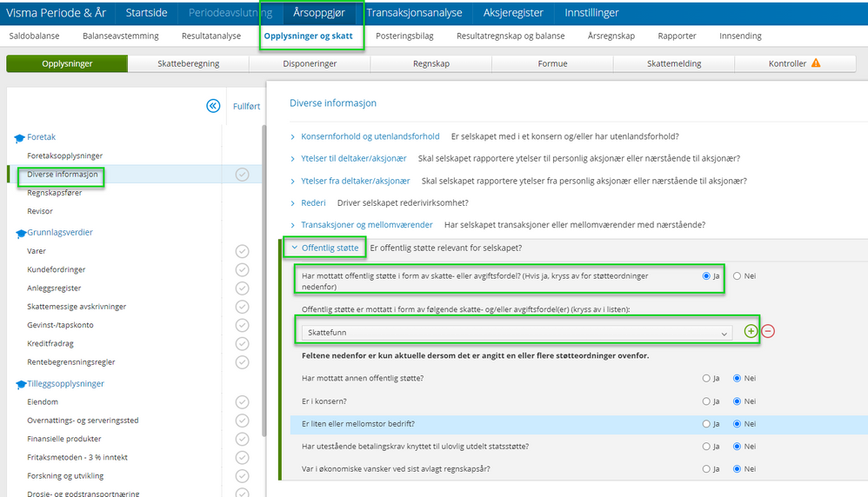Collapse the sidebar with double-chevron icon

click(213, 106)
